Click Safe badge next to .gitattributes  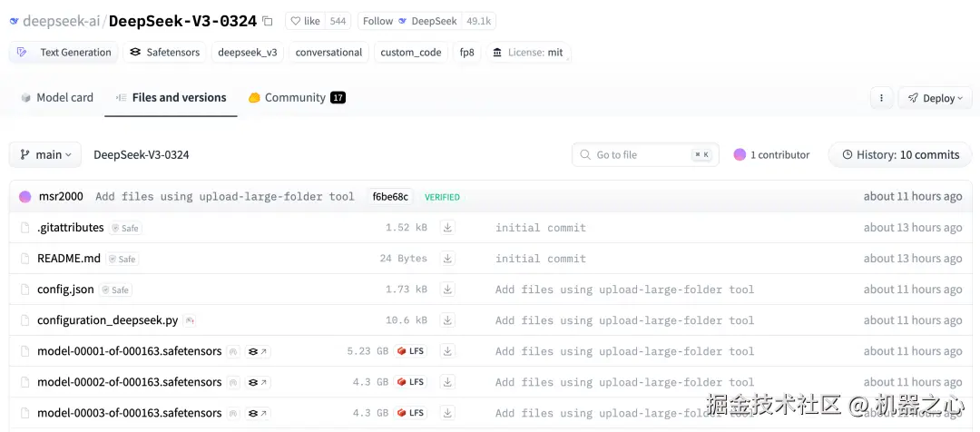[125, 228]
